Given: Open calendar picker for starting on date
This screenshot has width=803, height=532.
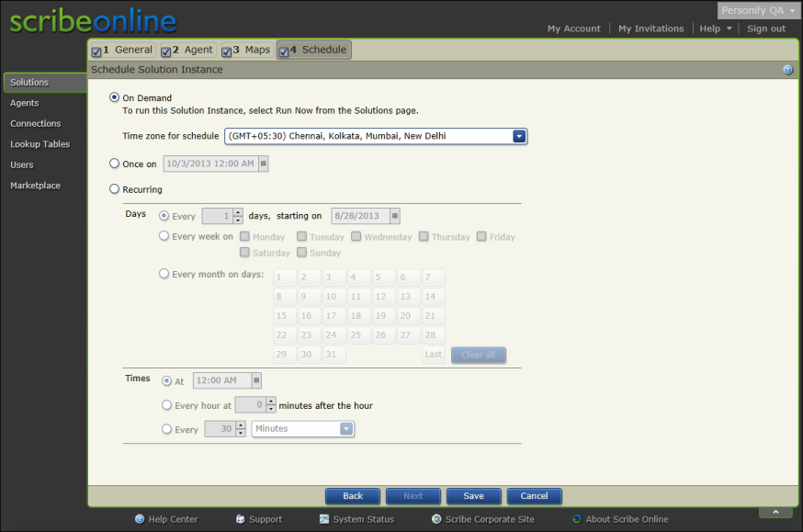Looking at the screenshot, I should click(x=395, y=216).
